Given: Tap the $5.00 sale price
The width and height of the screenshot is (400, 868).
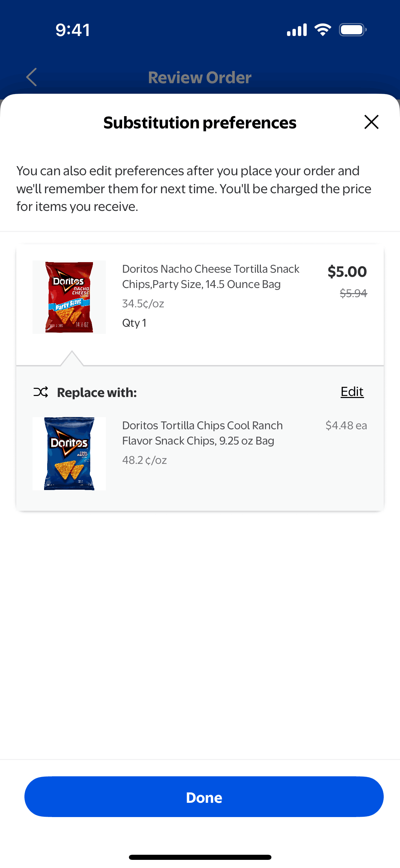Looking at the screenshot, I should [347, 272].
